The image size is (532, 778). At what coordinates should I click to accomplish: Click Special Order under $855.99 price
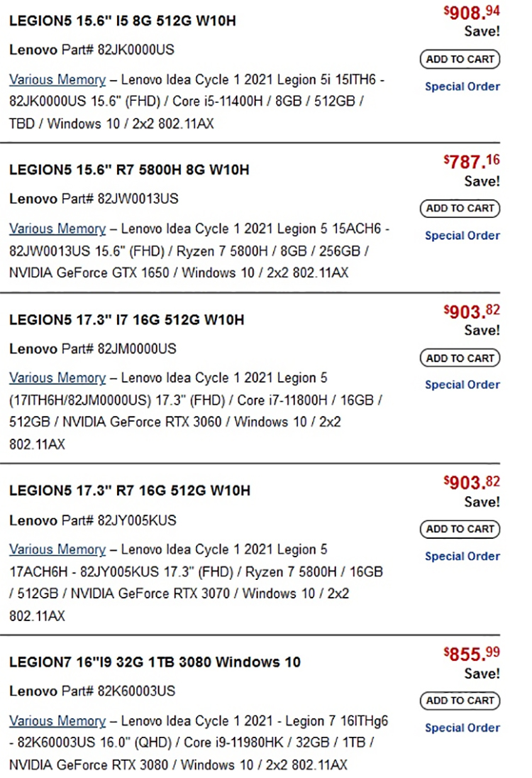(x=462, y=728)
